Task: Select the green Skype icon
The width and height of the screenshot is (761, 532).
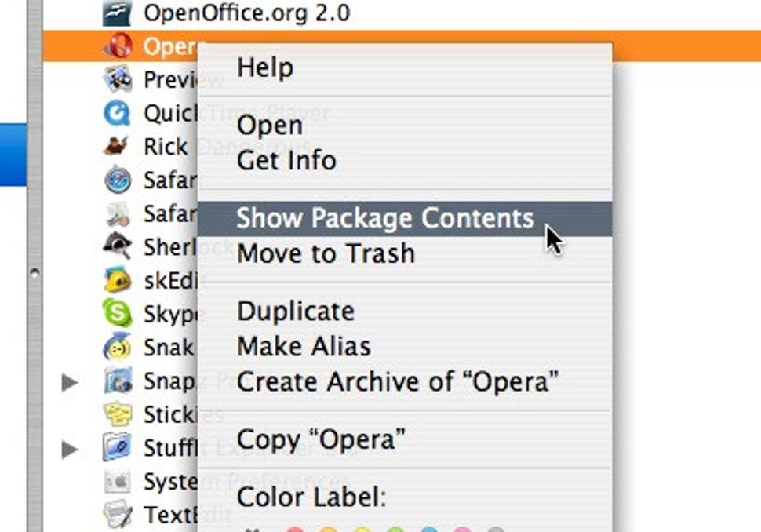Action: [118, 313]
